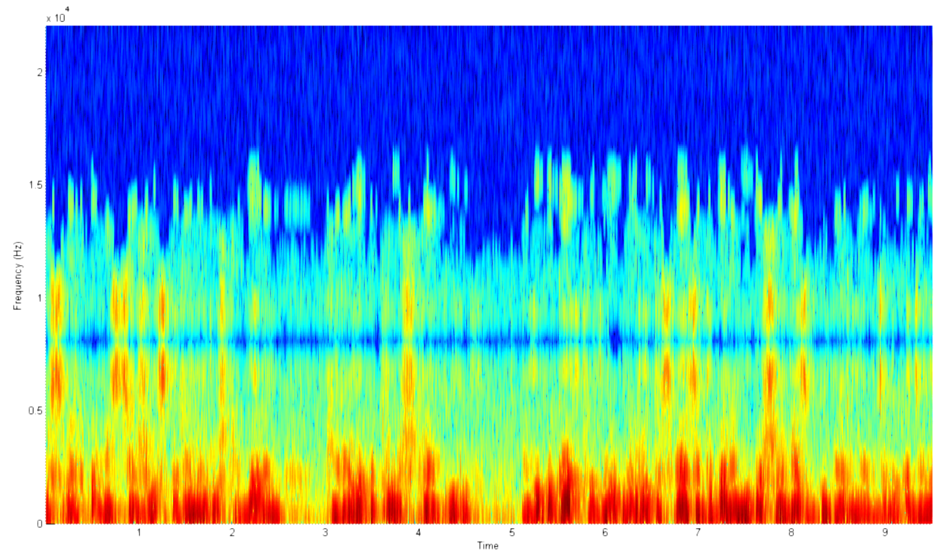Click the Frequency (Hz) y-axis label
The width and height of the screenshot is (946, 560).
tap(18, 276)
